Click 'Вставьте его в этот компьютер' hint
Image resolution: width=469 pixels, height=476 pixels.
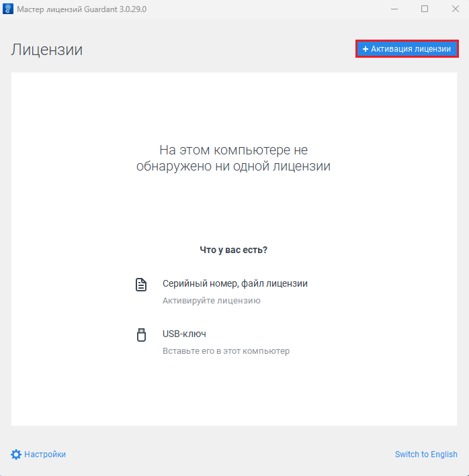coord(226,351)
